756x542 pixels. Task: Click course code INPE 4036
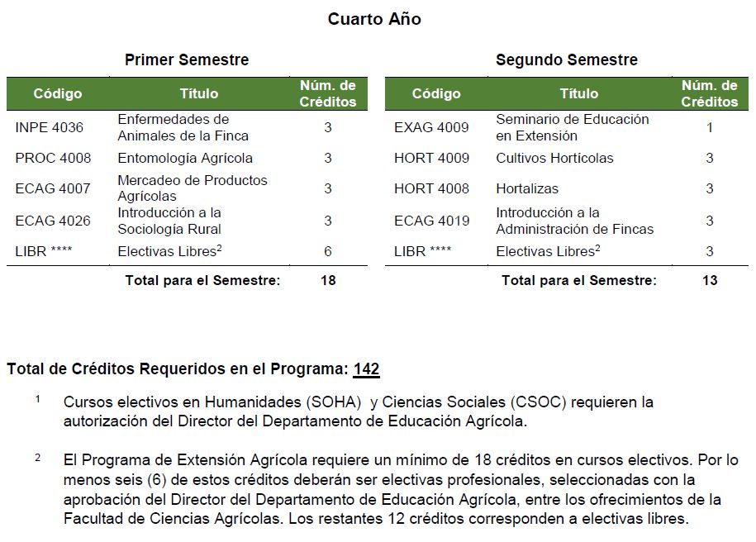coord(50,127)
